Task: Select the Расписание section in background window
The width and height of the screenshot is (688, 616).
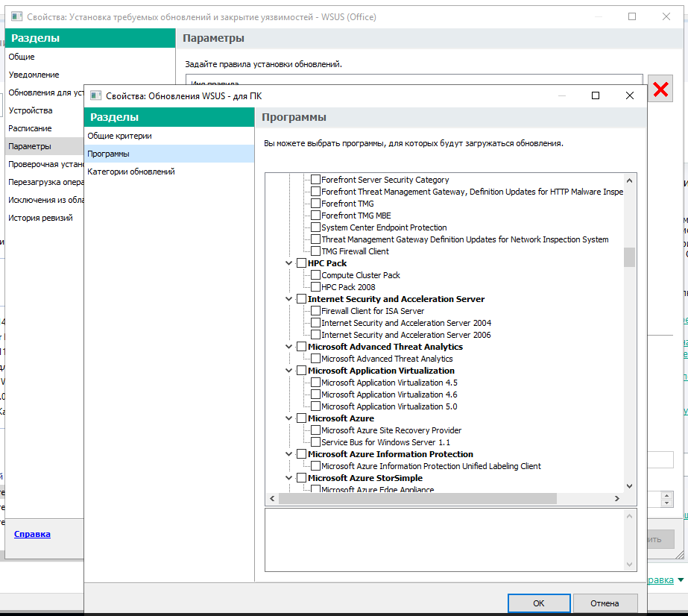Action: tap(30, 128)
